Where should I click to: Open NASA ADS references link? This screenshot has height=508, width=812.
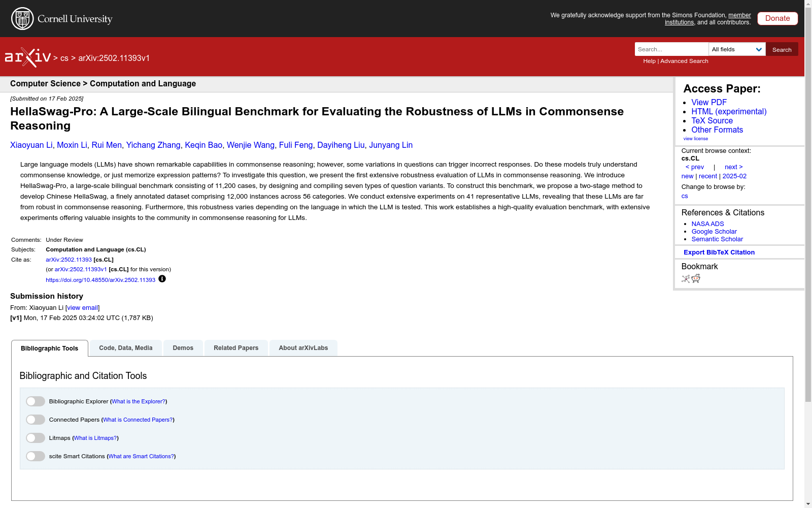[x=707, y=224]
